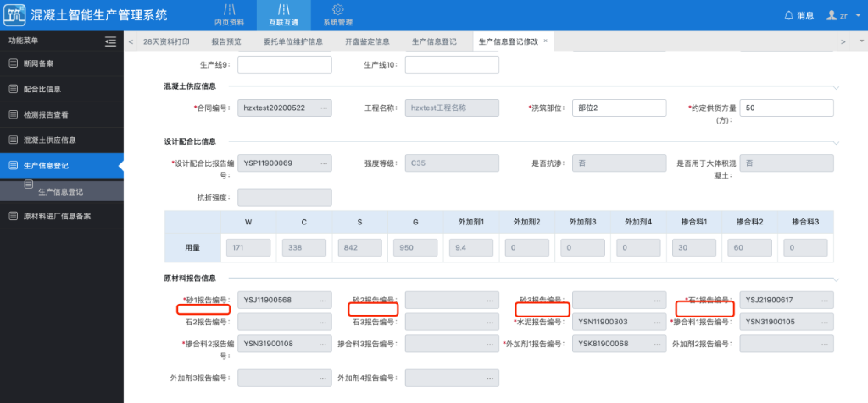Open the 石2报告编号 lookup ellipsis
Viewport: 868px width, 403px height.
click(x=323, y=323)
